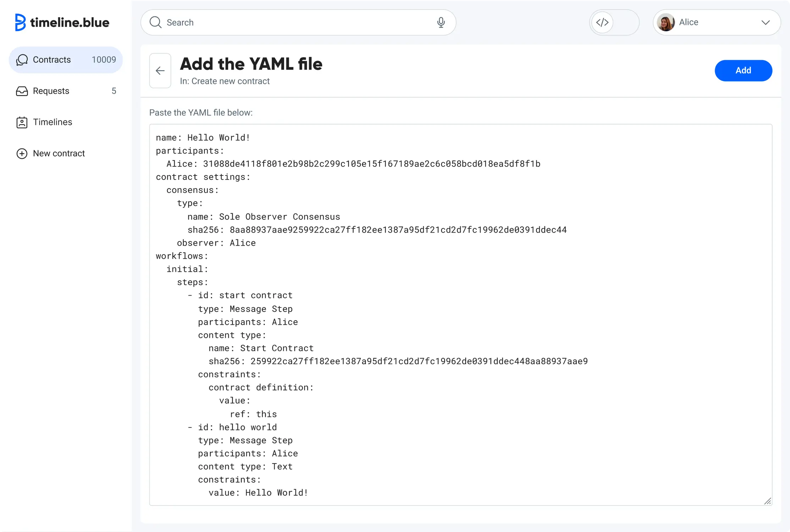This screenshot has width=790, height=532.
Task: Click the Requests sidebar icon
Action: (x=21, y=91)
